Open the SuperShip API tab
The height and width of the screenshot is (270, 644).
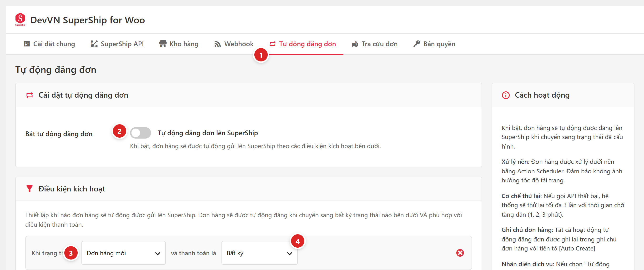117,44
